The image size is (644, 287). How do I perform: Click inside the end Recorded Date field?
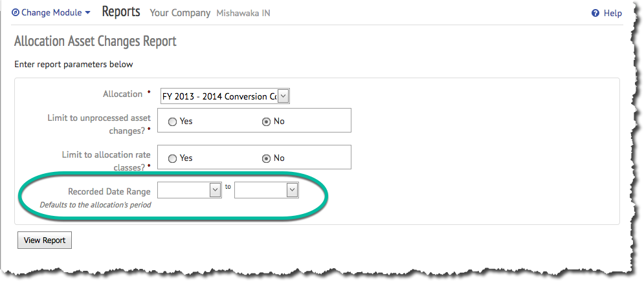pos(260,189)
